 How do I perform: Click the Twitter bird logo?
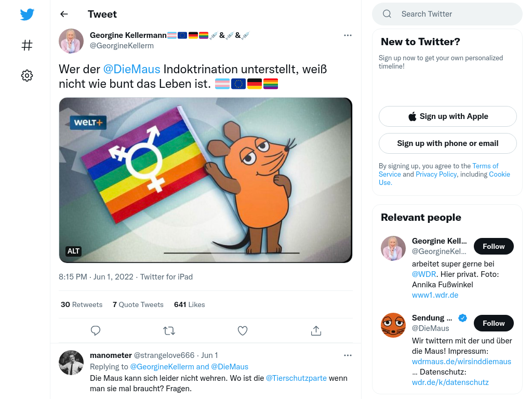point(27,15)
